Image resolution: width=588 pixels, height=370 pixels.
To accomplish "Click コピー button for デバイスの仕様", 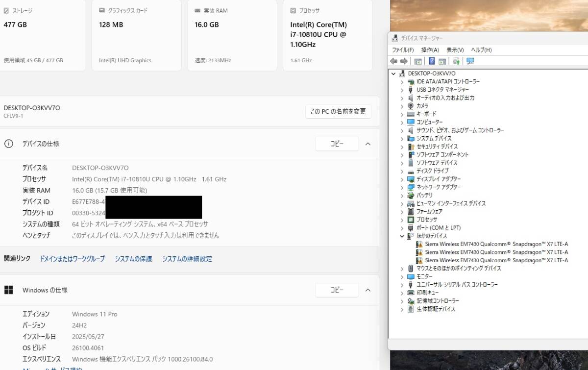I will (x=337, y=144).
